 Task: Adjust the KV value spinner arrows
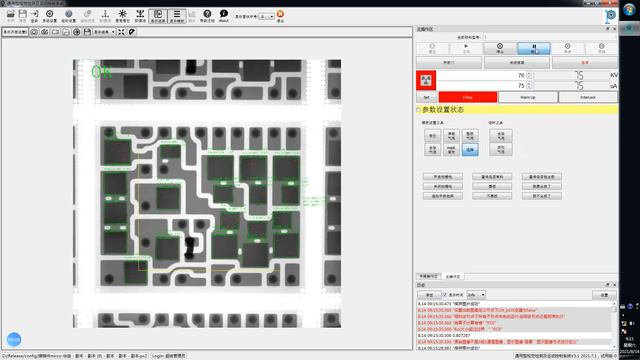[529, 76]
